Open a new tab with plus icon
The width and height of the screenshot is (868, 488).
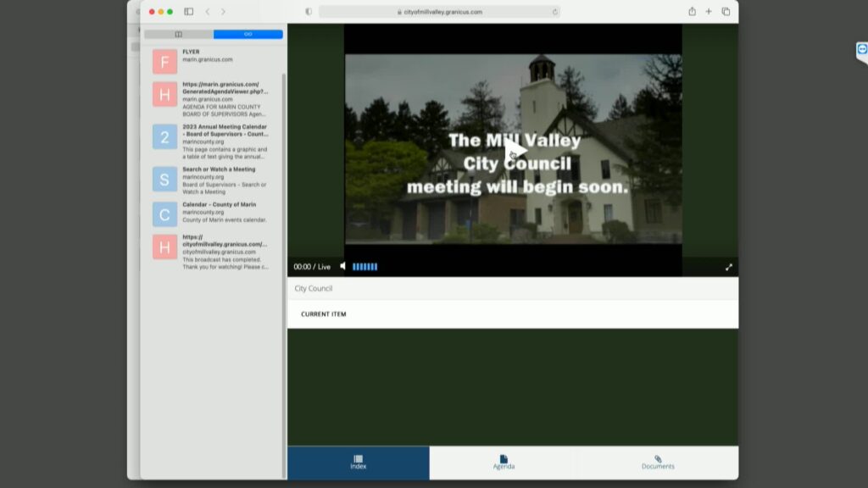coord(709,11)
